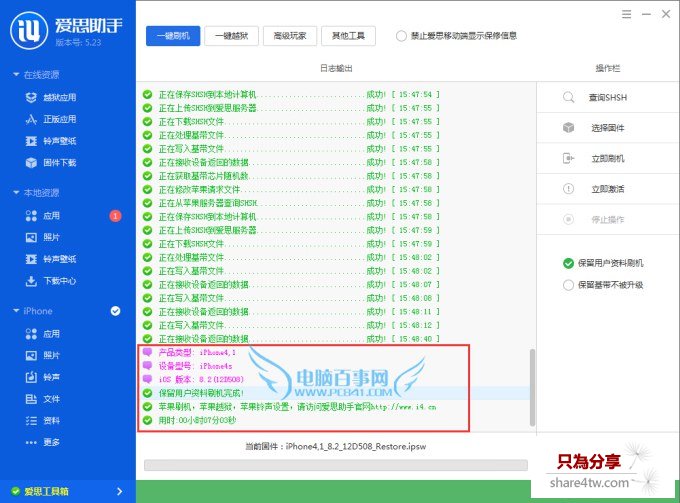Click the 操作栏 column header
The image size is (680, 503).
pyautogui.click(x=608, y=68)
